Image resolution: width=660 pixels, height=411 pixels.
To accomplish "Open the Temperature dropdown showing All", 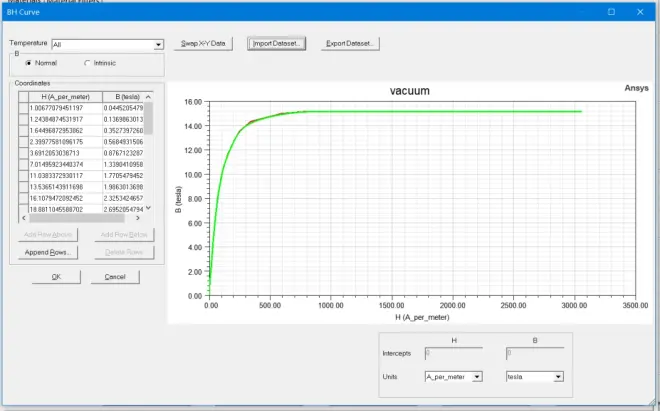I will coord(158,45).
